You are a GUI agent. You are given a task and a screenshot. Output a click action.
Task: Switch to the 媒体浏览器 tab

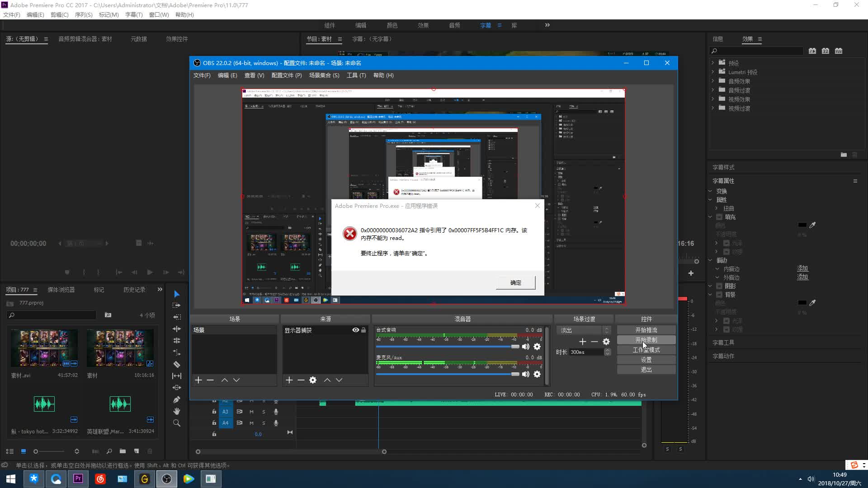coord(61,290)
